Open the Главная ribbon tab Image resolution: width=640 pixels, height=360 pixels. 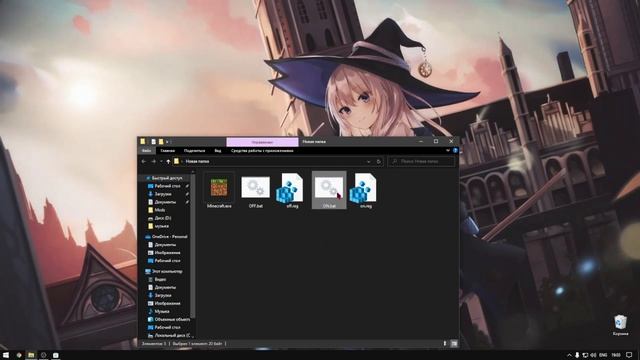tap(167, 151)
